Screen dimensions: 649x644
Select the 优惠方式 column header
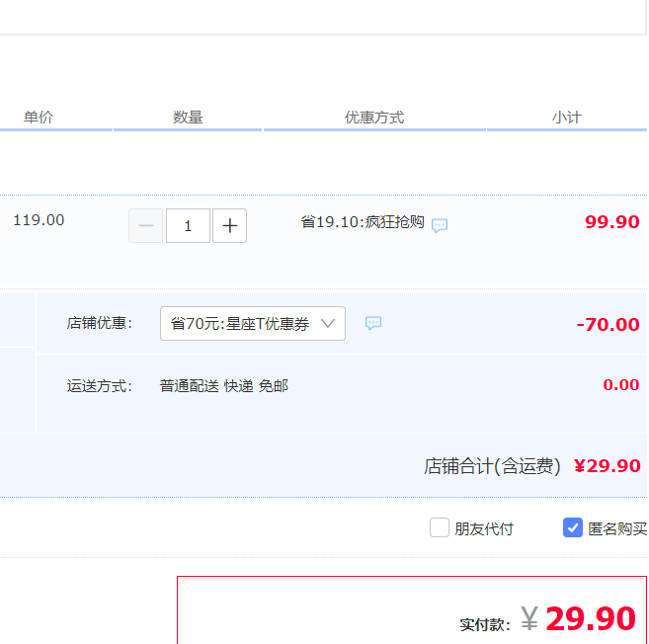[x=374, y=118]
